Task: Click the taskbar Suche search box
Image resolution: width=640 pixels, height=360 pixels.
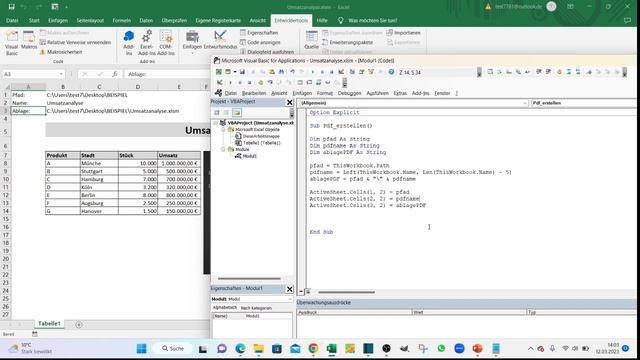Action: point(173,349)
